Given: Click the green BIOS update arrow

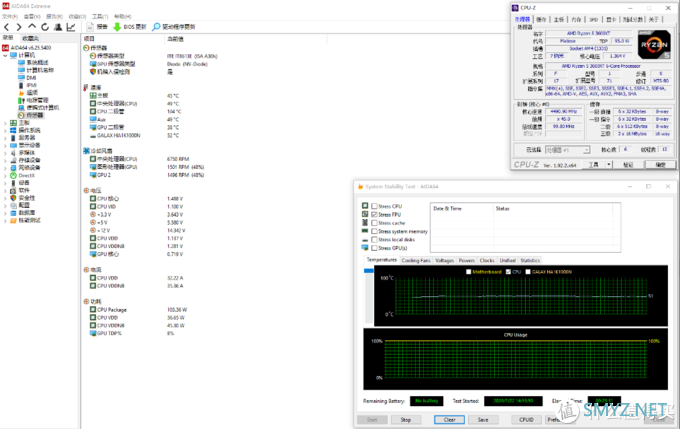Looking at the screenshot, I should pos(117,27).
